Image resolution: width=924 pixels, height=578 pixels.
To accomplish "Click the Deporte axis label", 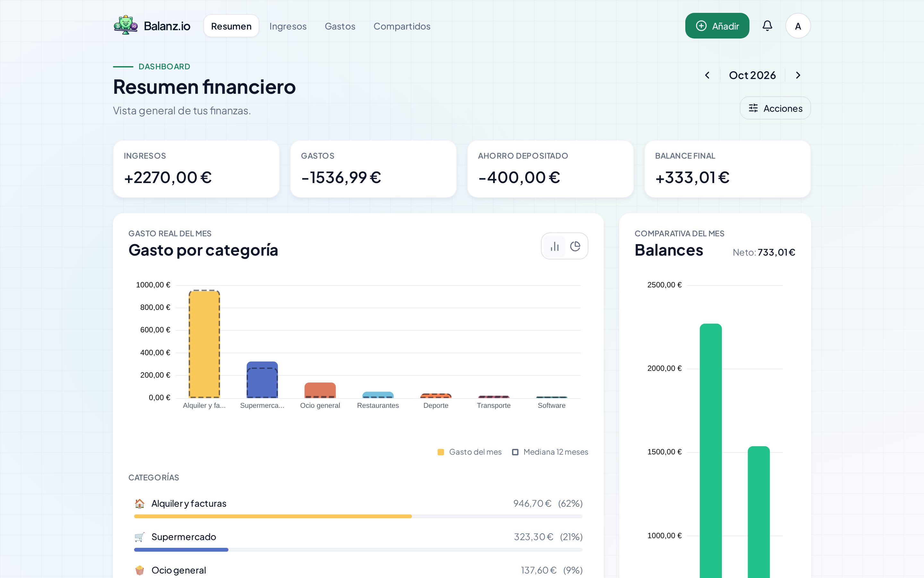I will tap(436, 405).
